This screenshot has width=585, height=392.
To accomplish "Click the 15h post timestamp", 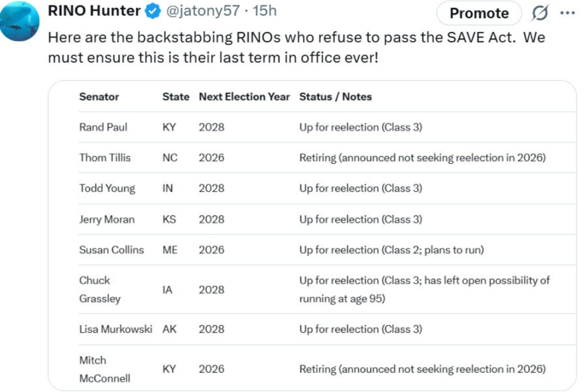I will (264, 11).
